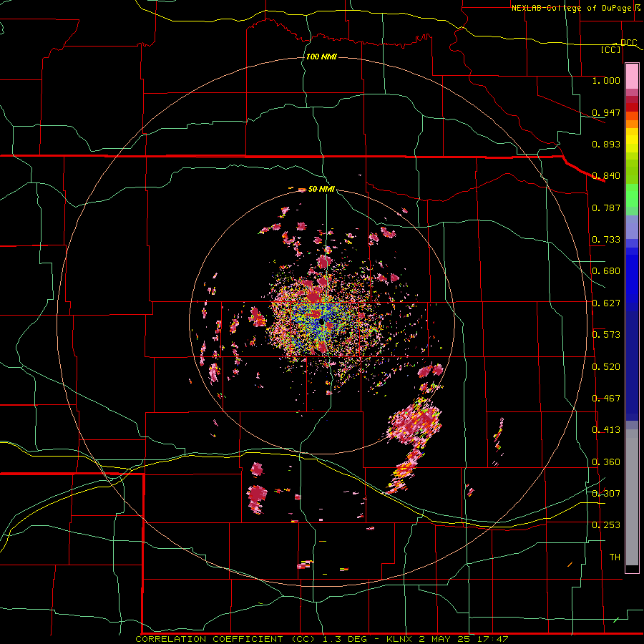Viewport: 644px width, 644px height.
Task: Click the 0.413 color scale value
Action: [x=606, y=430]
